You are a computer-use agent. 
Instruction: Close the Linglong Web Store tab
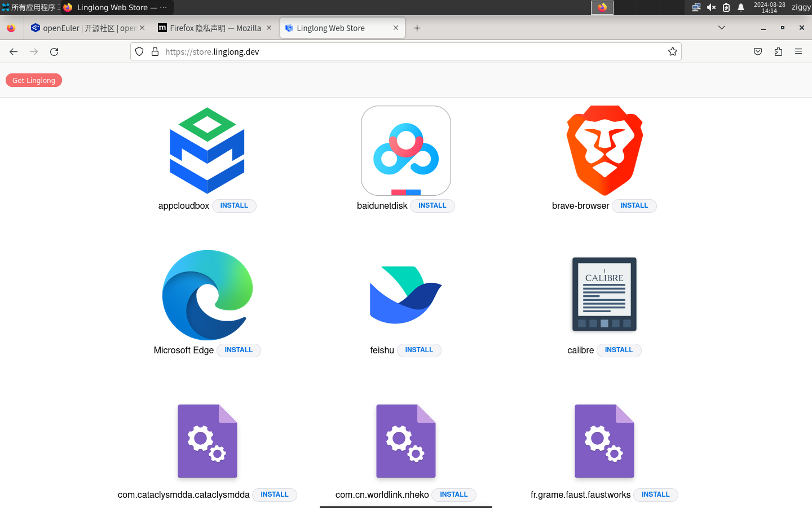pos(396,28)
